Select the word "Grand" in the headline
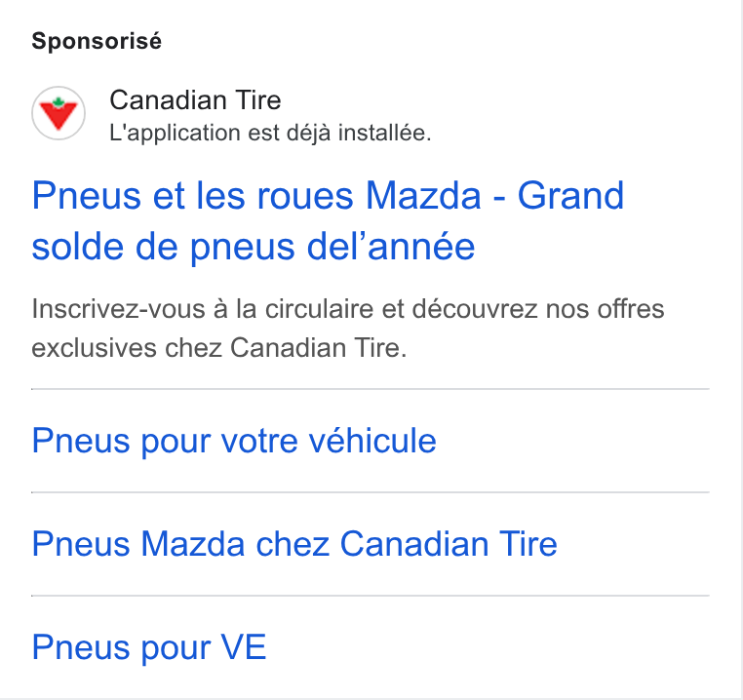Viewport: 743px width, 700px height. [570, 196]
